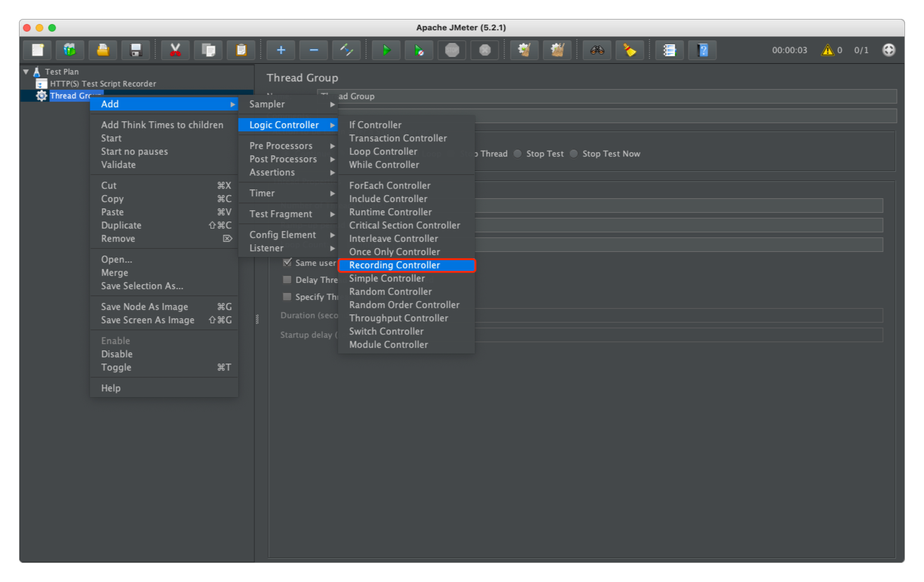Click the panel divider handle
The height and width of the screenshot is (582, 924).
257,319
